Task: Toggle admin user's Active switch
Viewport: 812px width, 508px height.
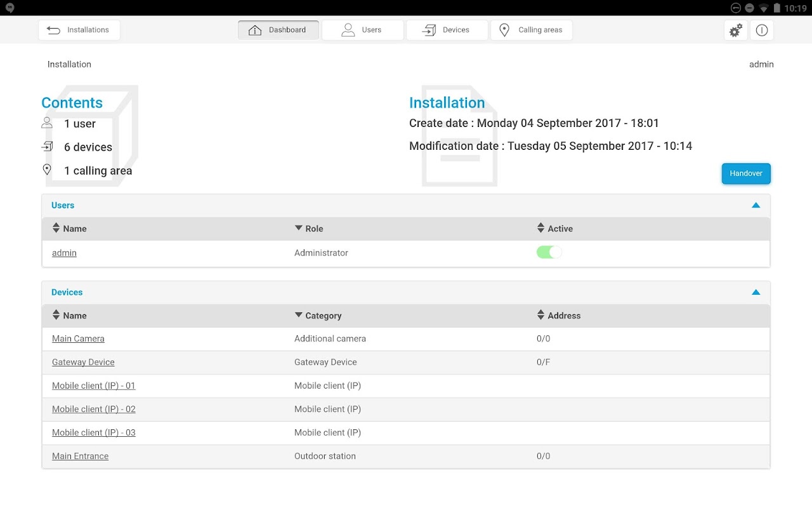Action: pos(549,252)
